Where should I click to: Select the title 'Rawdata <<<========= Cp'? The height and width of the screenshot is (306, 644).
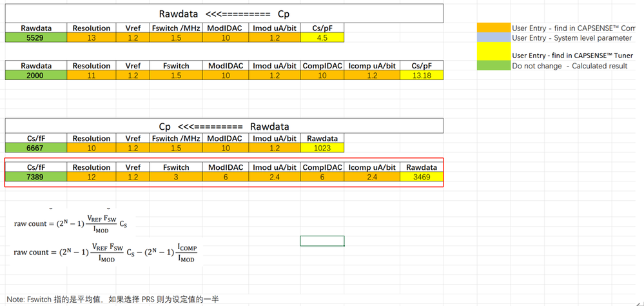pyautogui.click(x=224, y=14)
